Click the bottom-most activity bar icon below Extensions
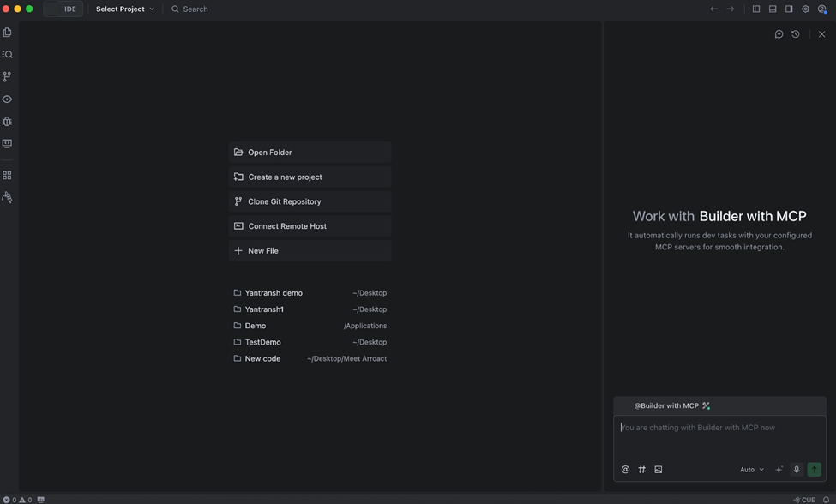This screenshot has width=836, height=504. [7, 198]
